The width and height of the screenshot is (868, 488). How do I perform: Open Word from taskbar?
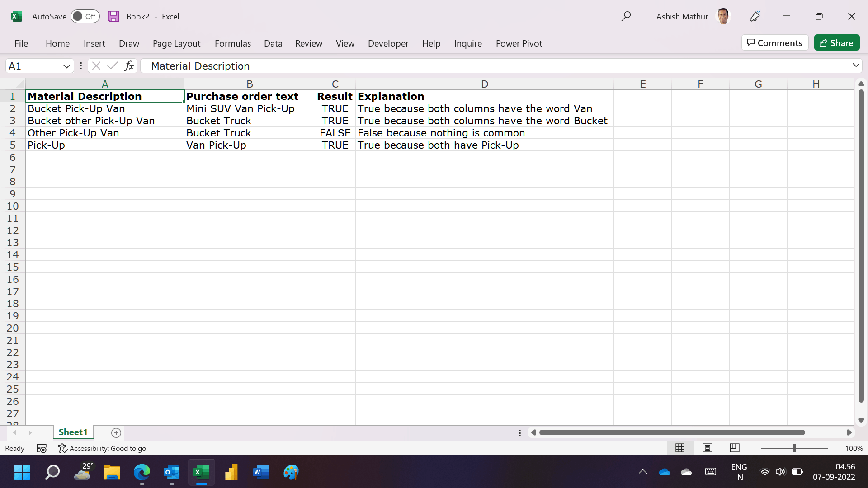tap(261, 472)
